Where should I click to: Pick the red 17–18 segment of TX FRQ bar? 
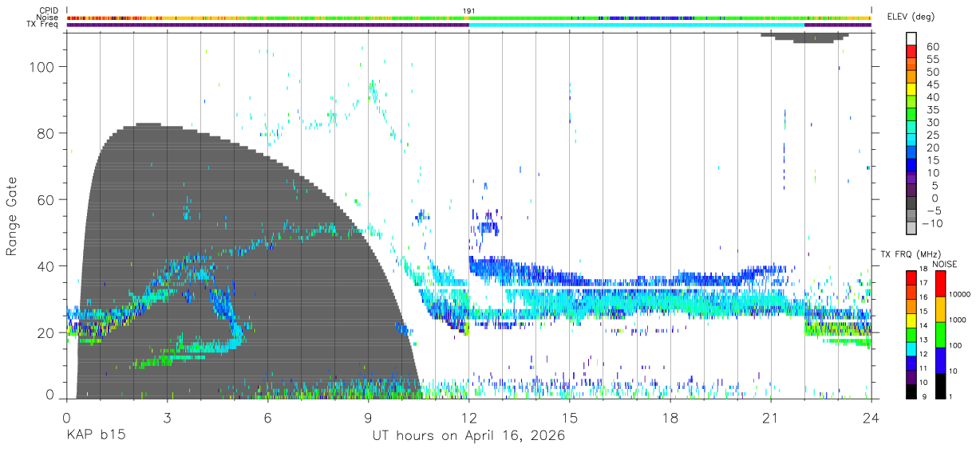pos(911,277)
